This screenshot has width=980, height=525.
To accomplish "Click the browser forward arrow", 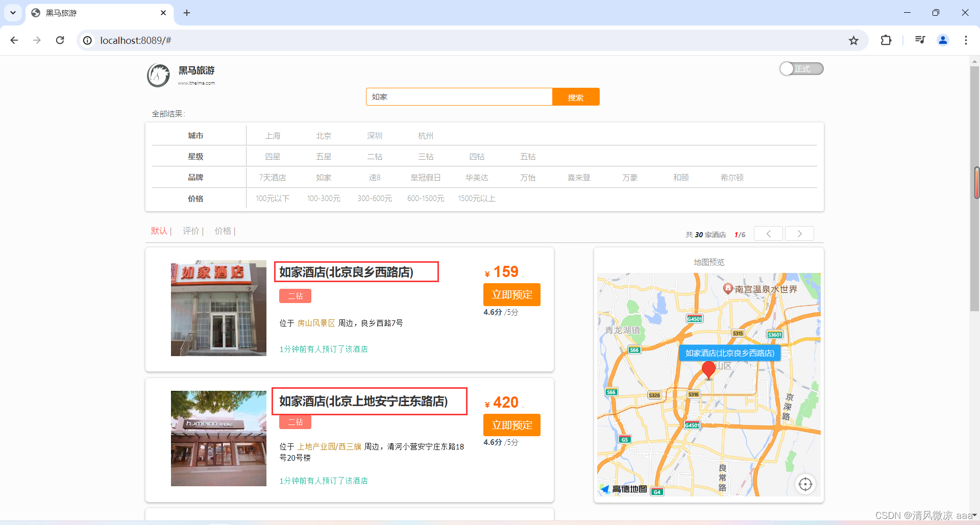I will (x=37, y=40).
